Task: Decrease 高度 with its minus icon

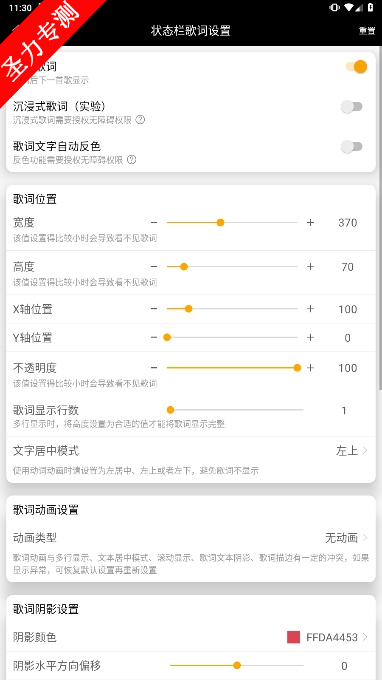Action: pos(154,266)
